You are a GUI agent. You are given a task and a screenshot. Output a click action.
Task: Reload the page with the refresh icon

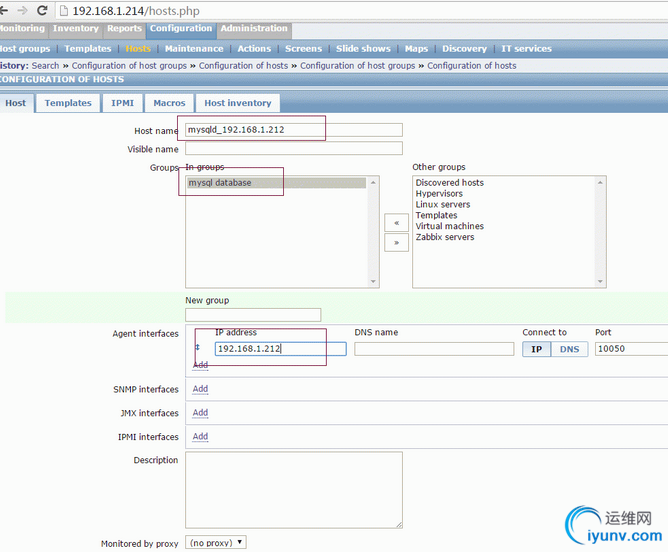pos(42,10)
